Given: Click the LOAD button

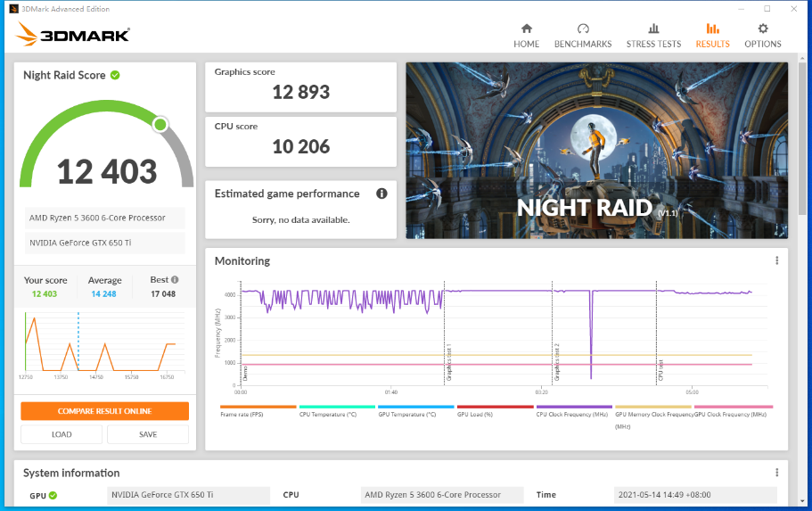Looking at the screenshot, I should (62, 434).
